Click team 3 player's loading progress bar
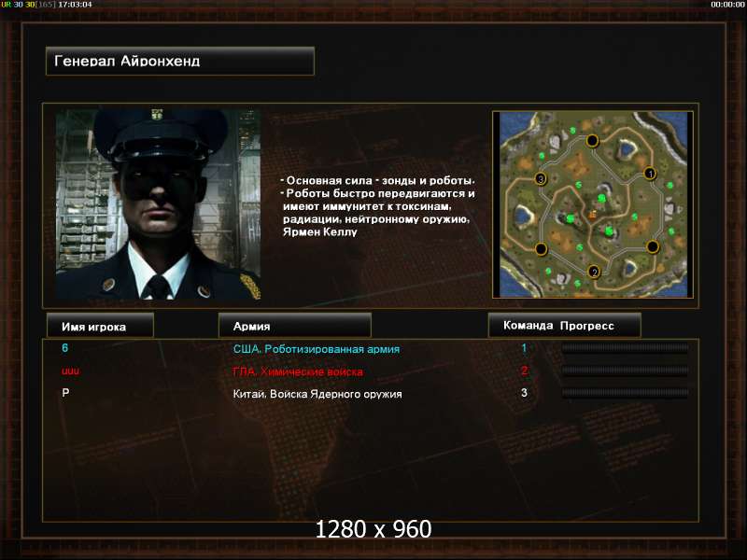The width and height of the screenshot is (747, 560). tap(625, 393)
